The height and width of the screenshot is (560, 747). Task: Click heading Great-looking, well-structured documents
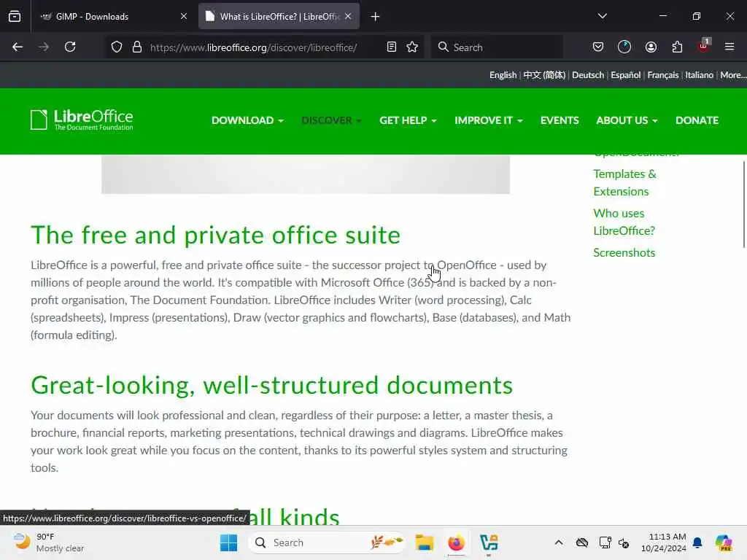(271, 385)
